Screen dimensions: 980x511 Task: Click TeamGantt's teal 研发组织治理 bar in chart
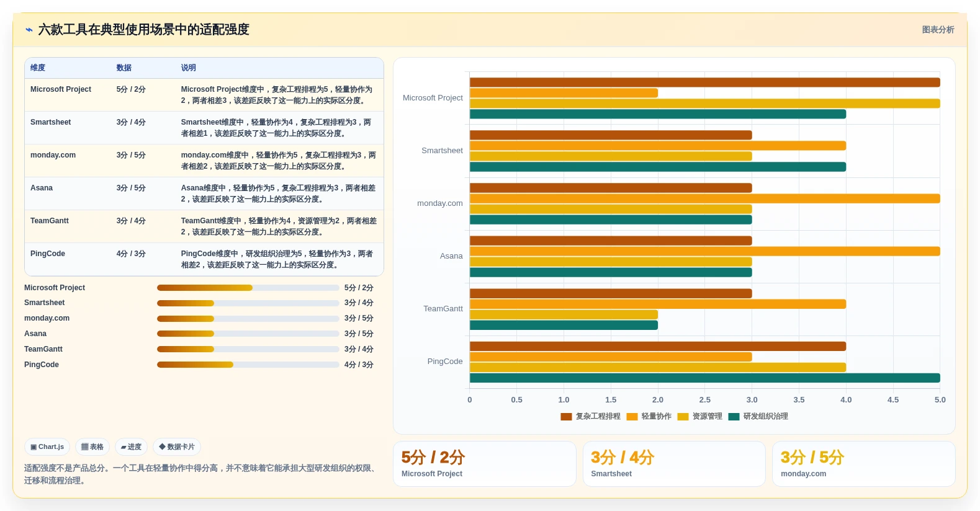pos(564,326)
